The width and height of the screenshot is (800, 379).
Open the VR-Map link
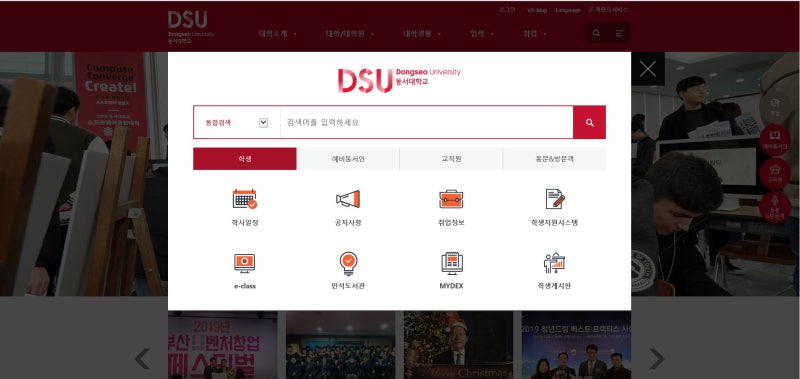point(537,10)
